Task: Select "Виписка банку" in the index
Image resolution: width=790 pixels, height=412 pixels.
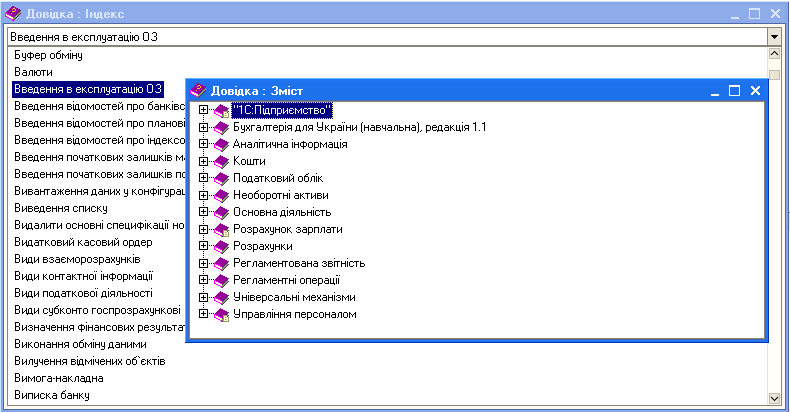Action: pyautogui.click(x=51, y=395)
